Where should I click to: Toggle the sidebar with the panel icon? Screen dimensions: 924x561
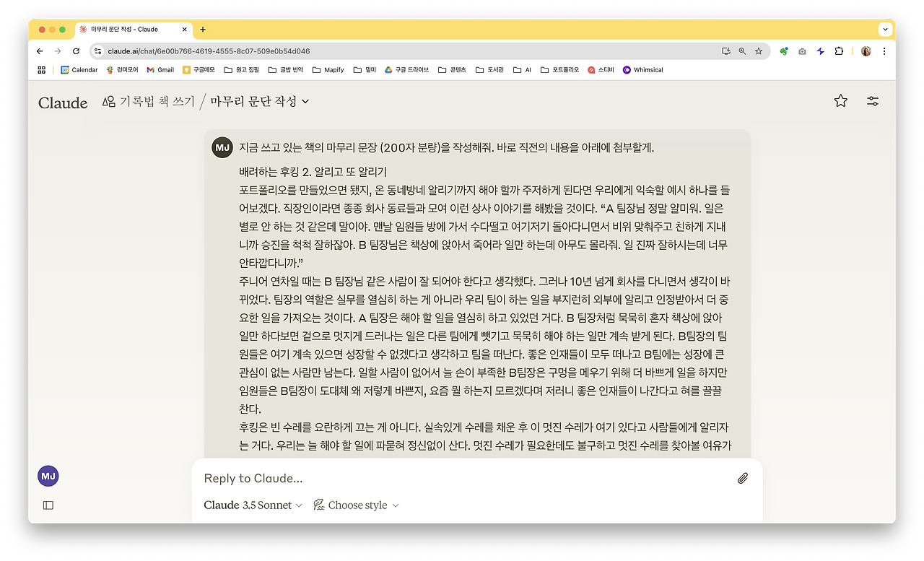coord(48,505)
